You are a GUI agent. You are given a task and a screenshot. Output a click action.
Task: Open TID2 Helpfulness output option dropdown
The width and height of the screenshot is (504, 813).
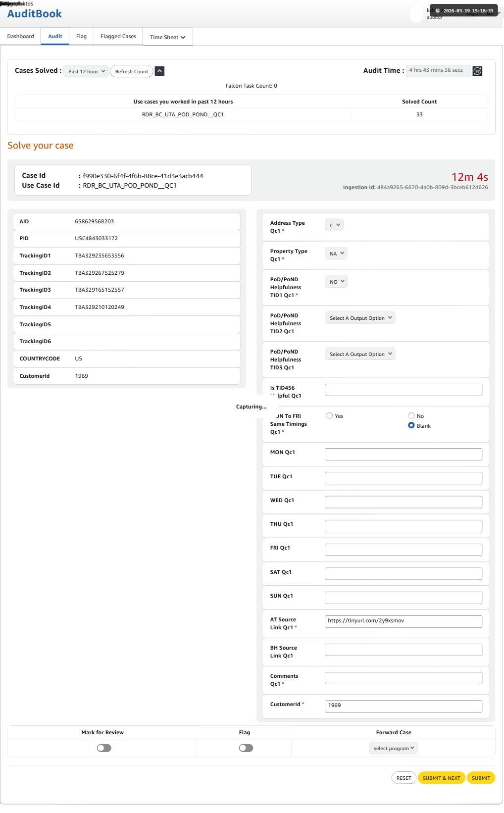tap(360, 318)
